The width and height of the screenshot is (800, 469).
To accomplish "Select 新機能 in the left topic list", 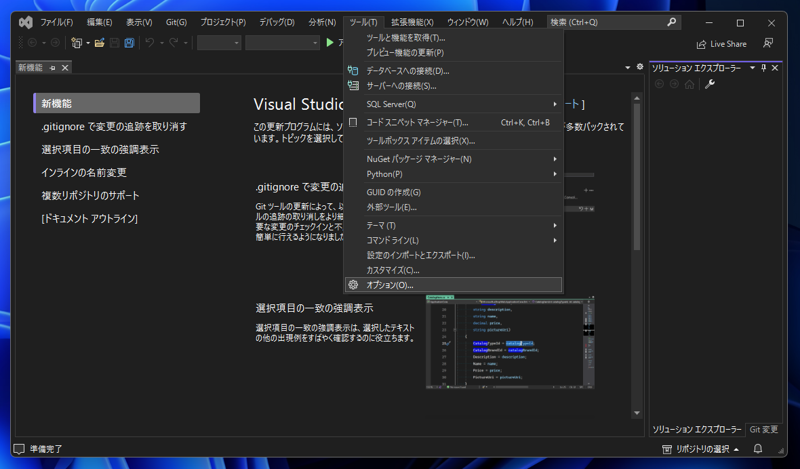I will point(116,103).
